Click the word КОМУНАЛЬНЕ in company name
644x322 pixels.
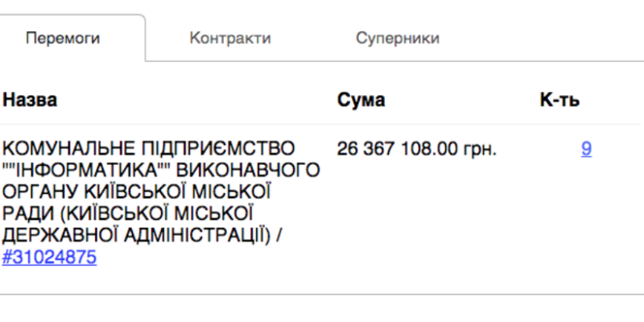pos(56,149)
